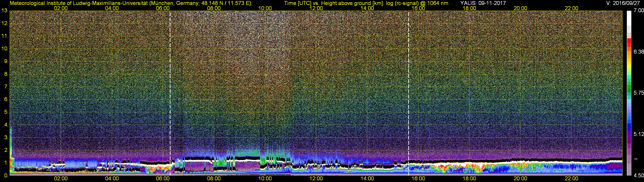This screenshot has width=644, height=182.
Task: Click the 13 km height axis label
Action: click(x=5, y=11)
